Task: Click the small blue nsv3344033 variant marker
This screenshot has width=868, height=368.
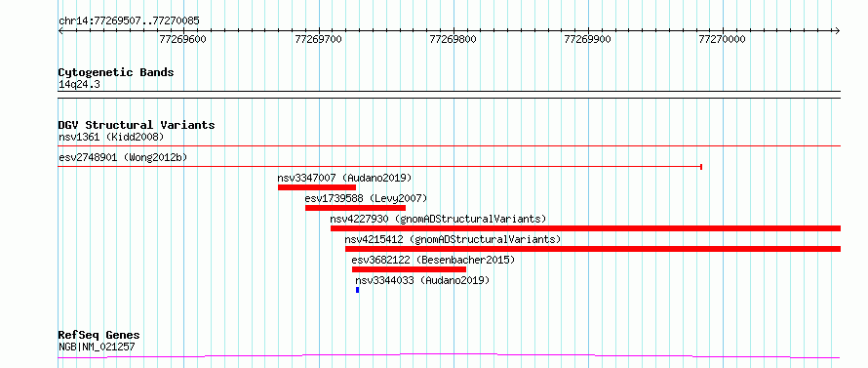Action: click(358, 290)
